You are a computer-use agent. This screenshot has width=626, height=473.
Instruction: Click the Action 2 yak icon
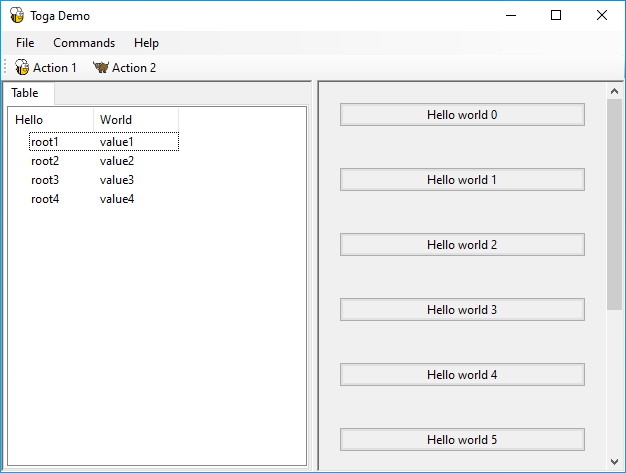pyautogui.click(x=100, y=68)
